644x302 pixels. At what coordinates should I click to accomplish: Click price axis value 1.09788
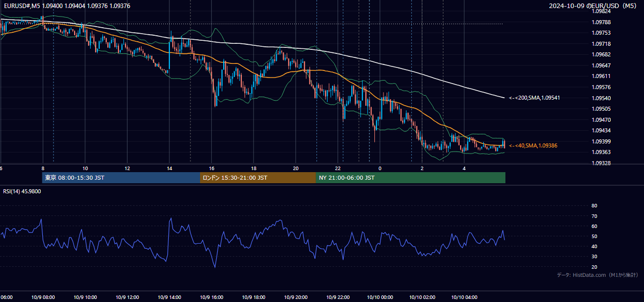pos(601,22)
